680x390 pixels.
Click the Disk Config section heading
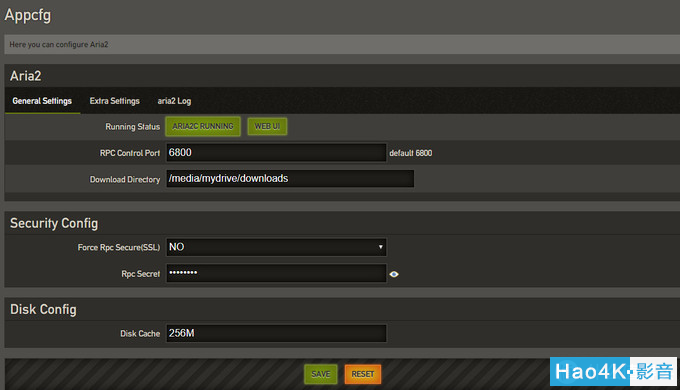[43, 309]
